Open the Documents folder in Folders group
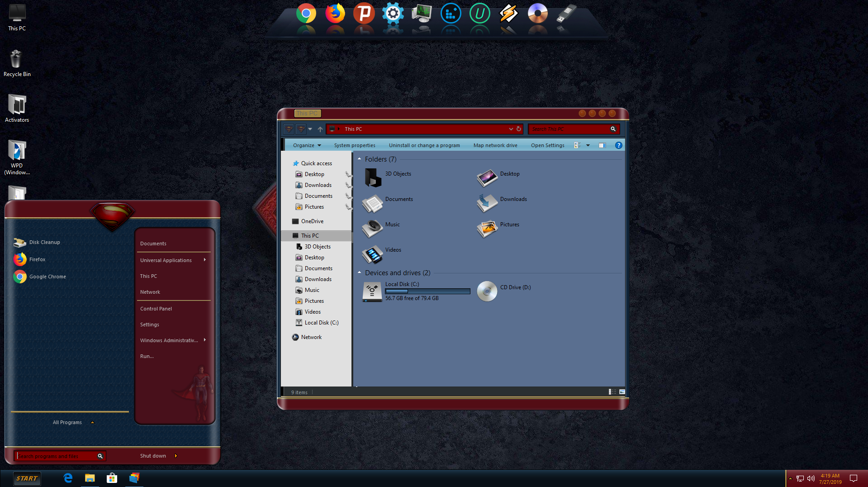The image size is (868, 487). [373, 204]
